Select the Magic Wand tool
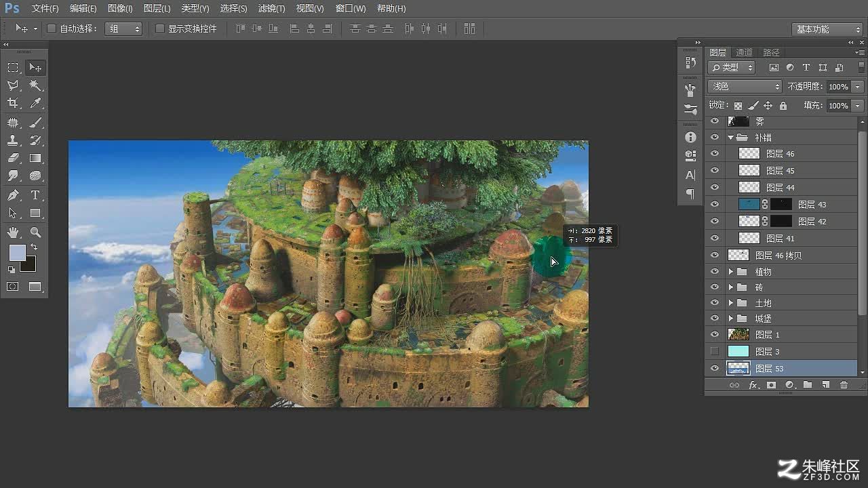Screen dimensions: 868x488 pos(35,85)
